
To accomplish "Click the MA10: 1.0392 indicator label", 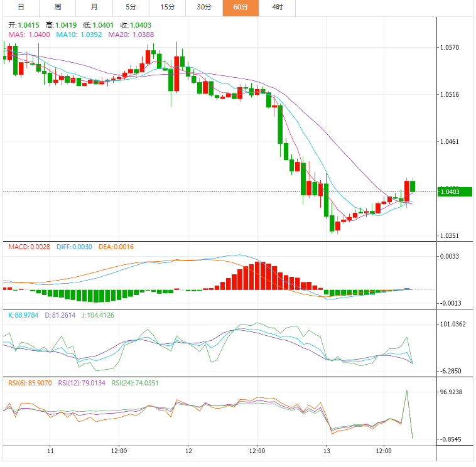I will pyautogui.click(x=79, y=35).
